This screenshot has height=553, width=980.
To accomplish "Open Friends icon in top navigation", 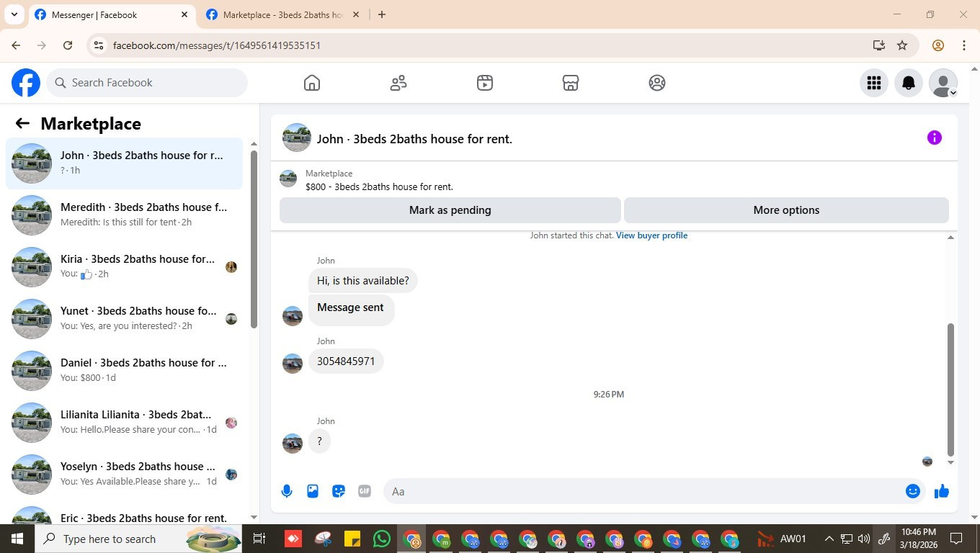I will (398, 83).
